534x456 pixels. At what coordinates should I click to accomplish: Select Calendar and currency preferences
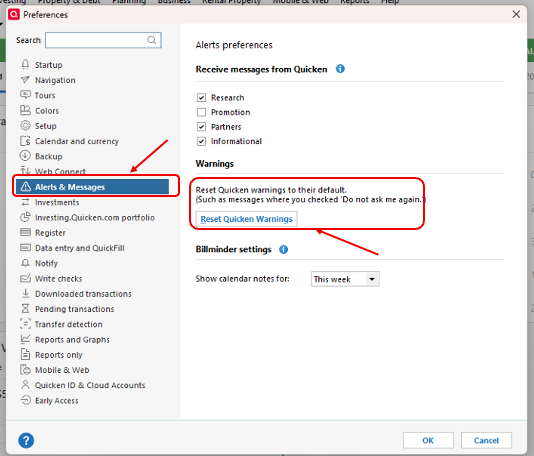point(77,141)
